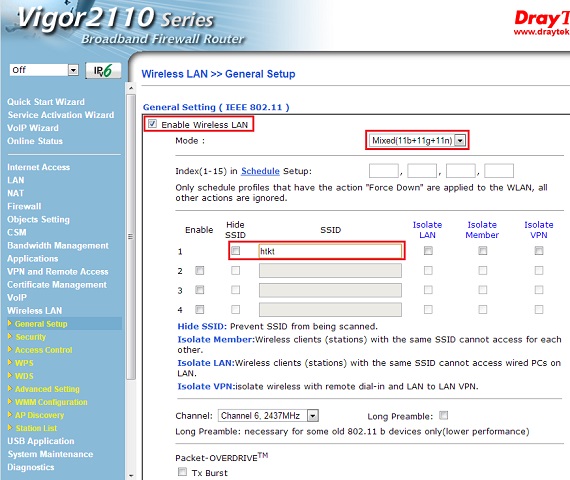
Task: Click the DrayTek logo
Action: (x=542, y=22)
